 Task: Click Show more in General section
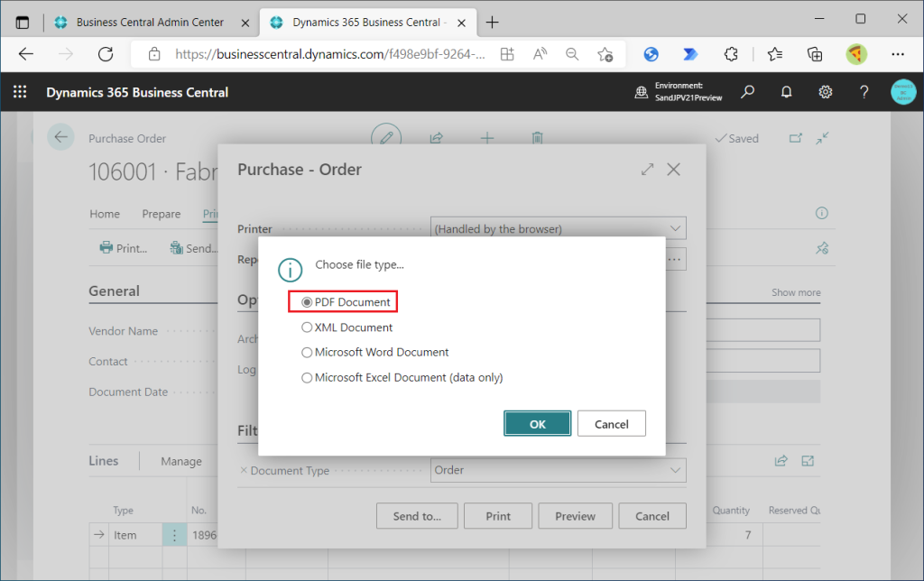(x=796, y=292)
